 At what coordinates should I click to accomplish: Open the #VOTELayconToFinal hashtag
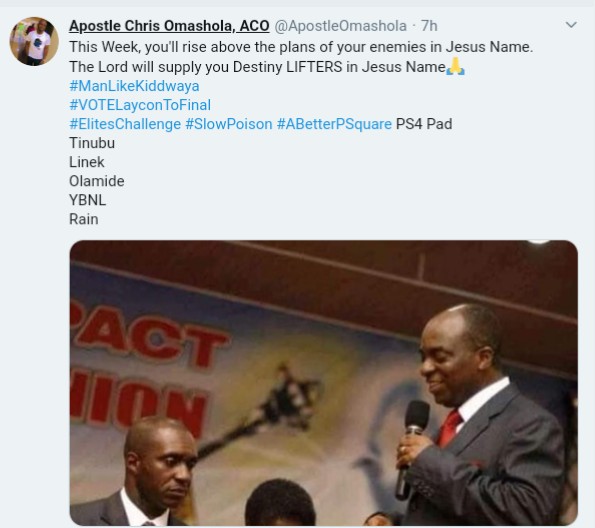coord(140,105)
